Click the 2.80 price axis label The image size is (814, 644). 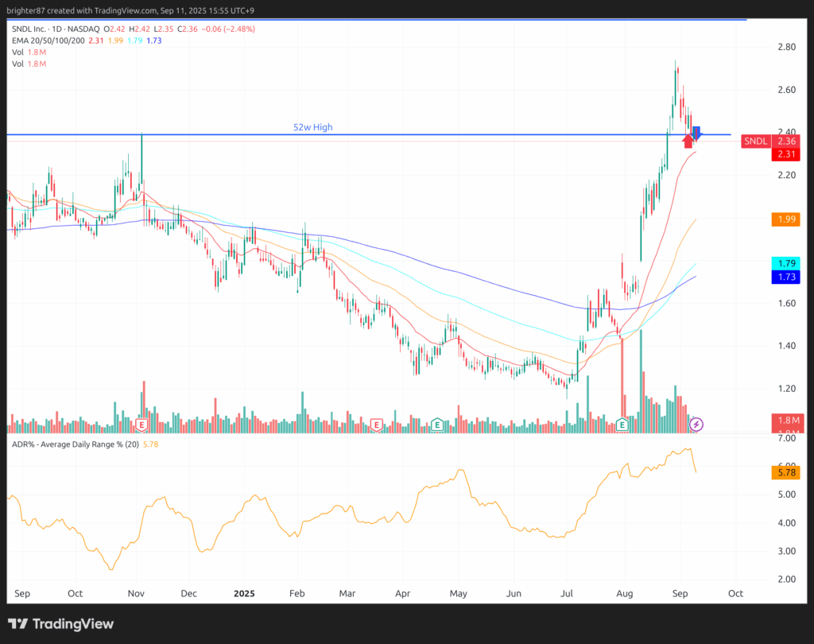click(x=786, y=47)
